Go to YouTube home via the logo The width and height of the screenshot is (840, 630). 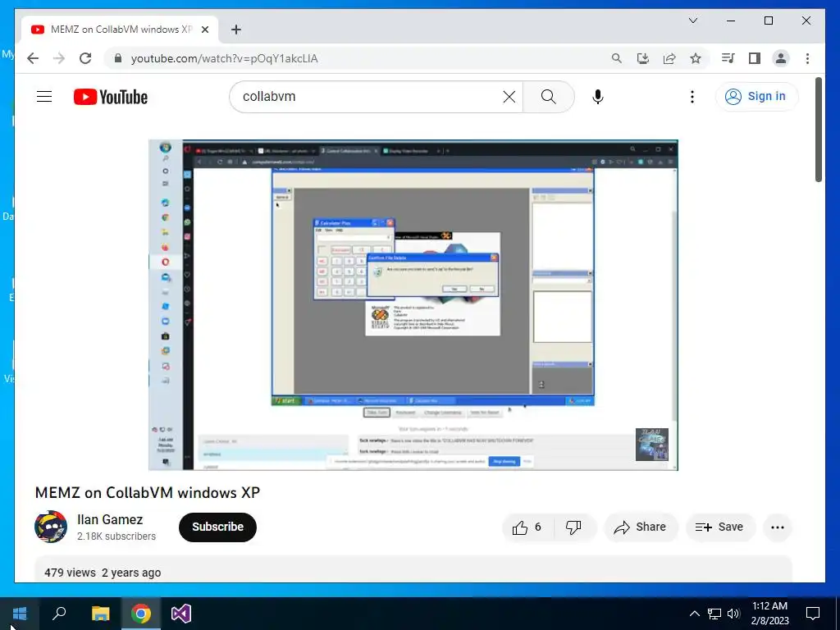click(x=111, y=97)
